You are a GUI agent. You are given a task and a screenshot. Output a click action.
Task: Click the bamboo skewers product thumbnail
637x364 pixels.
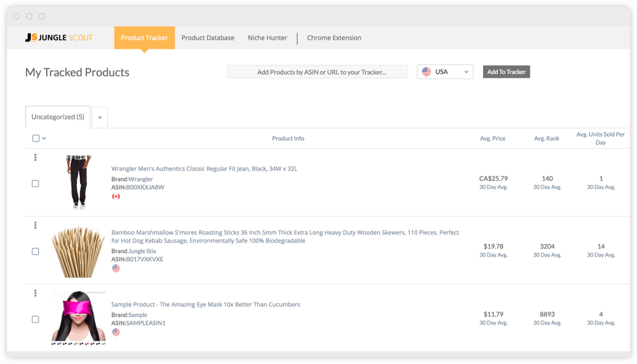click(78, 252)
